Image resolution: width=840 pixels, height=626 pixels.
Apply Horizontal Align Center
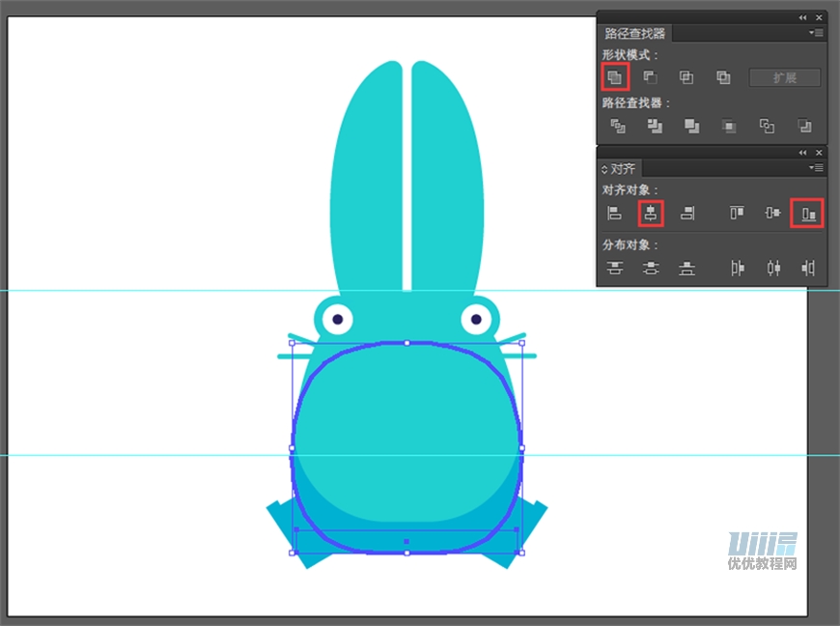[x=651, y=213]
